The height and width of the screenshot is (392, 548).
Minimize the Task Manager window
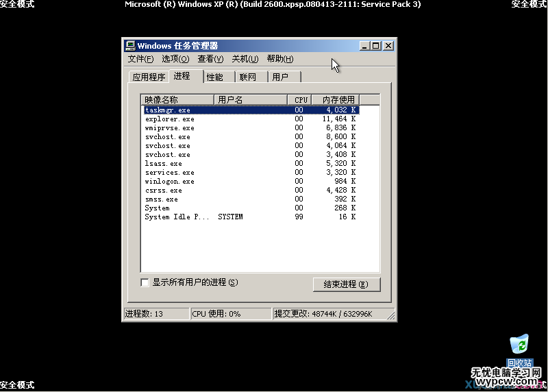(364, 46)
